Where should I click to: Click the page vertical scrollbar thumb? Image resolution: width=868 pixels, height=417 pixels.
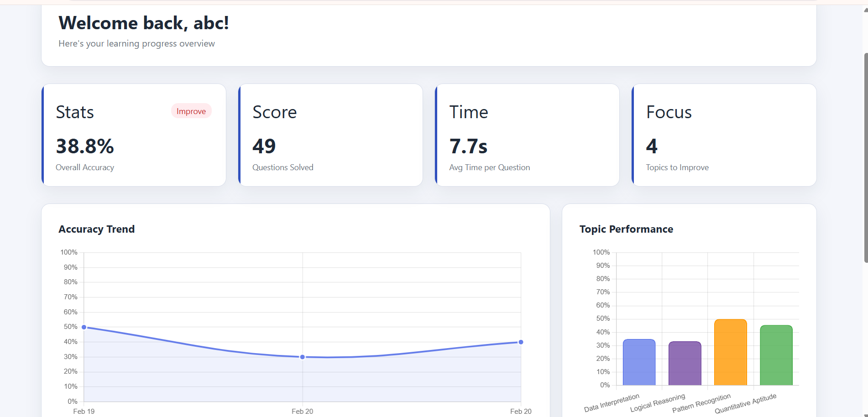[x=865, y=157]
